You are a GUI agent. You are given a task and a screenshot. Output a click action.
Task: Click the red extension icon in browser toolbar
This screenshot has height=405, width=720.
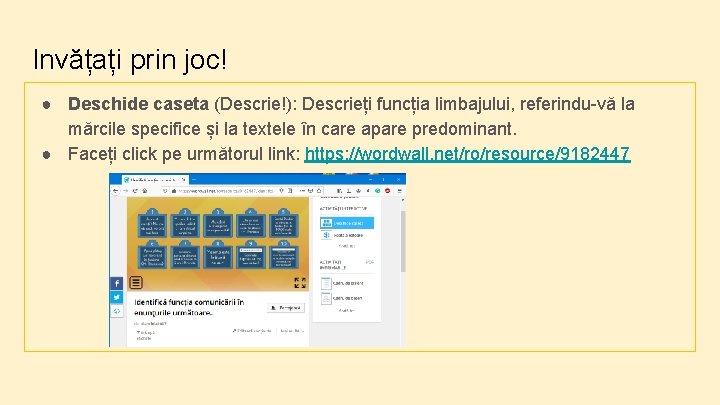click(388, 191)
